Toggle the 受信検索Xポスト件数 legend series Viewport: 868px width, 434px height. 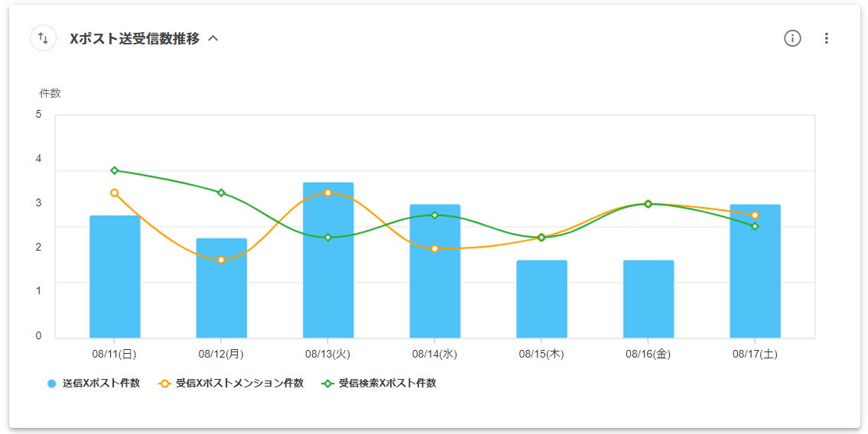pos(387,384)
